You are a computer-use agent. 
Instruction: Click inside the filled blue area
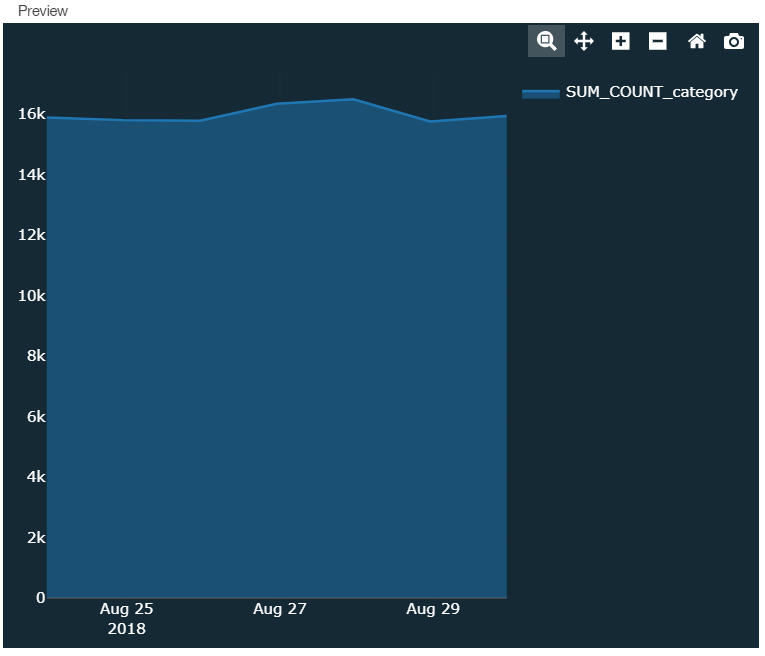pos(277,351)
